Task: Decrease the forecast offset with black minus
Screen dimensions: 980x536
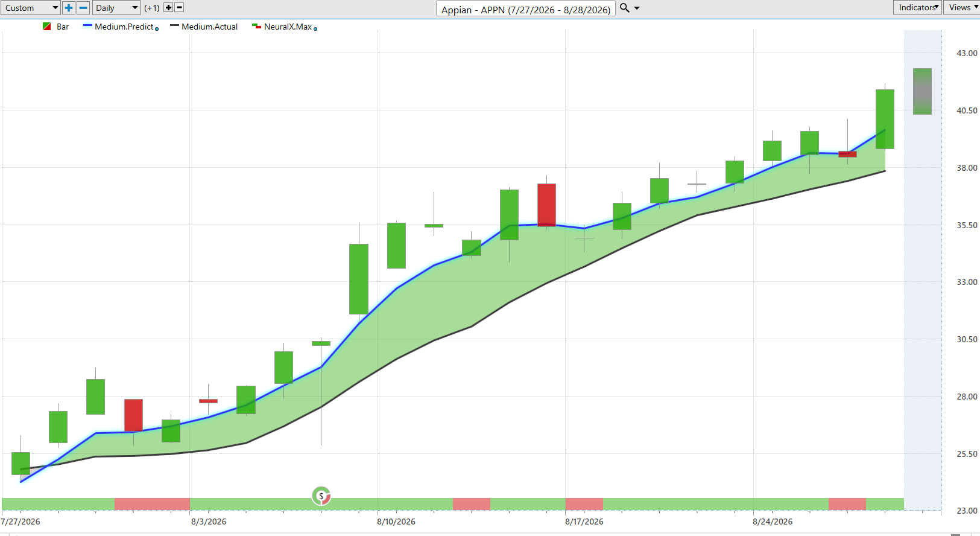Action: point(179,8)
